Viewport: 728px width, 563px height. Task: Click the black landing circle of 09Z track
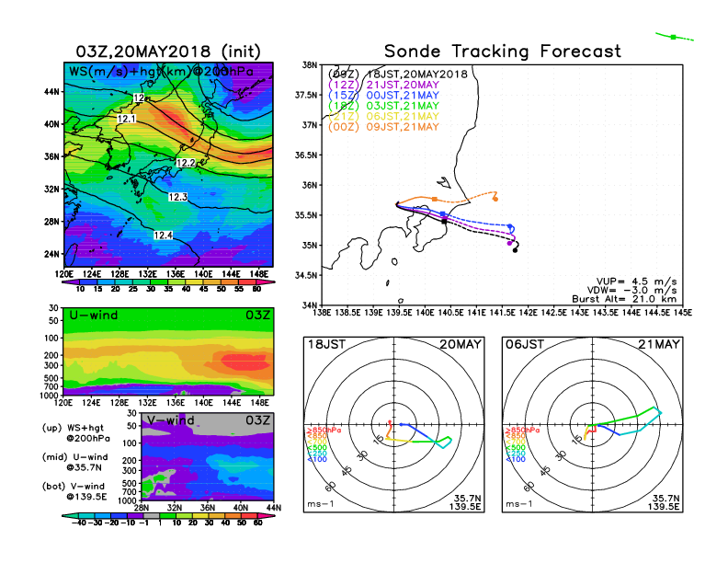[x=515, y=250]
